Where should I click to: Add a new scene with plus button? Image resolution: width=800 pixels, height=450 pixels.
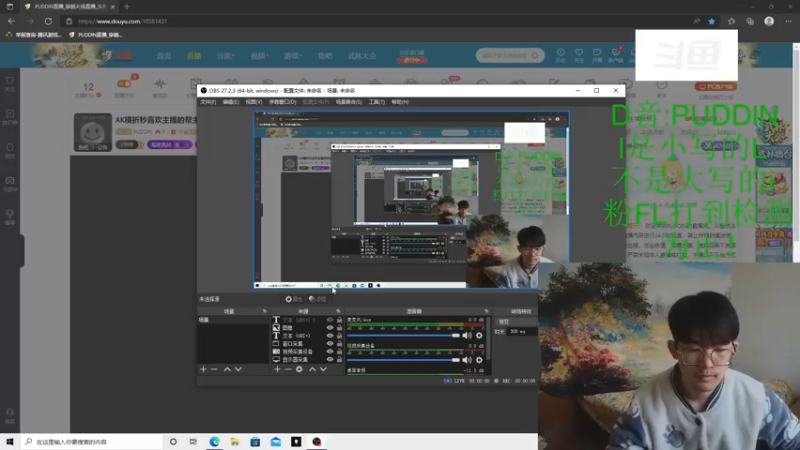(x=203, y=369)
